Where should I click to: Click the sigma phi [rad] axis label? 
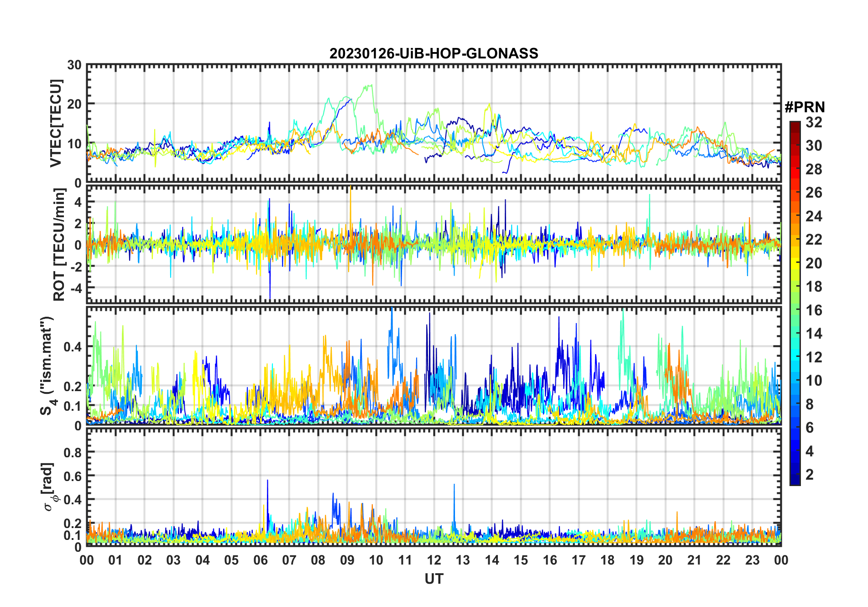(x=49, y=487)
